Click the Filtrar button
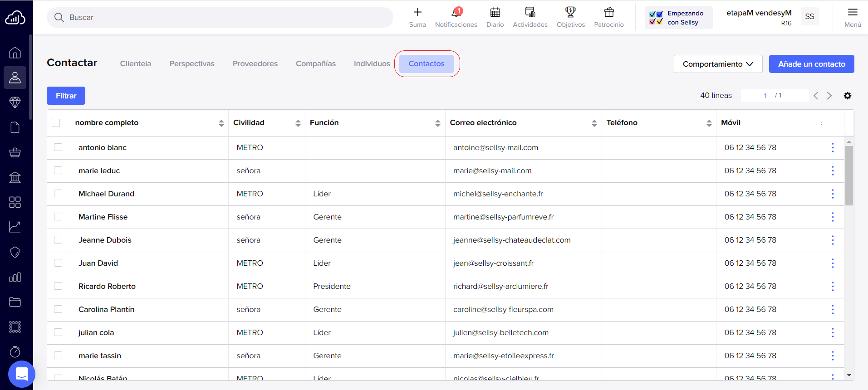868x390 pixels. pyautogui.click(x=66, y=96)
